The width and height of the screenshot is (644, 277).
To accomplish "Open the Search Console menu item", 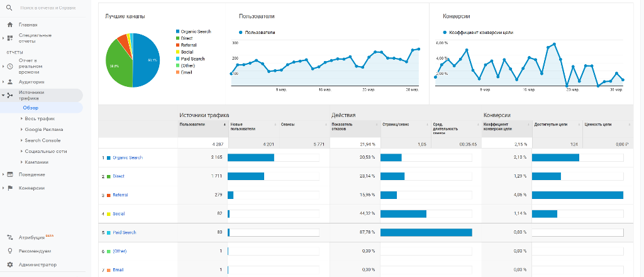I will 43,140.
